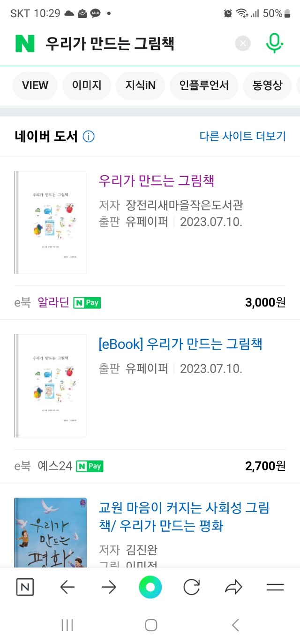This screenshot has width=300, height=644.
Task: Tap the search field text
Action: point(110,44)
